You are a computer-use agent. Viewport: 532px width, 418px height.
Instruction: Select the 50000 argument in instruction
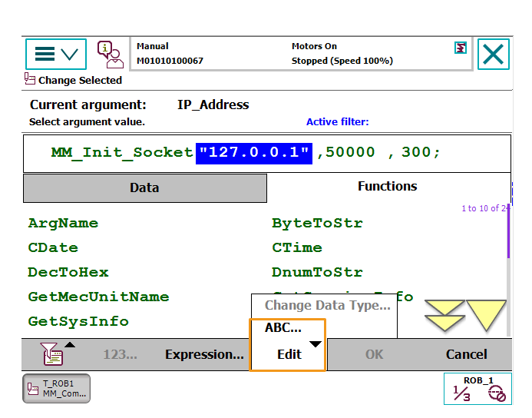pyautogui.click(x=350, y=152)
